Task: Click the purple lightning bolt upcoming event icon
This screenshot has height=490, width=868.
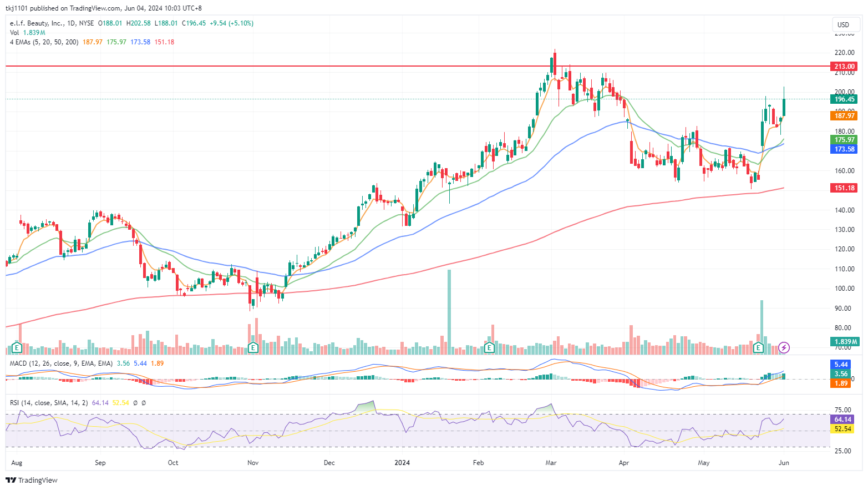Action: coord(784,348)
